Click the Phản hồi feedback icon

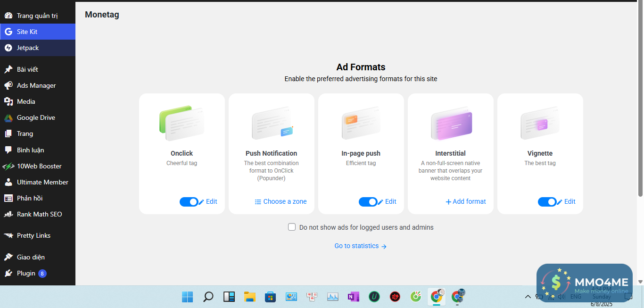point(8,198)
